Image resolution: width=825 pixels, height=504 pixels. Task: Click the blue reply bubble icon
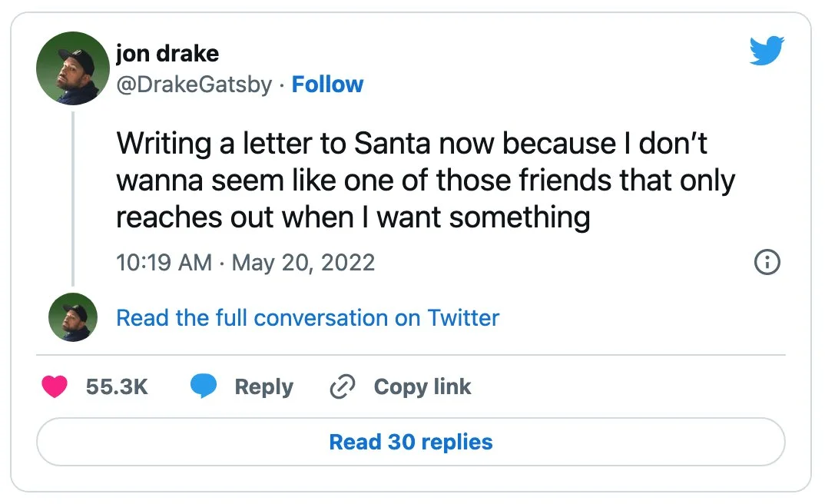point(204,386)
